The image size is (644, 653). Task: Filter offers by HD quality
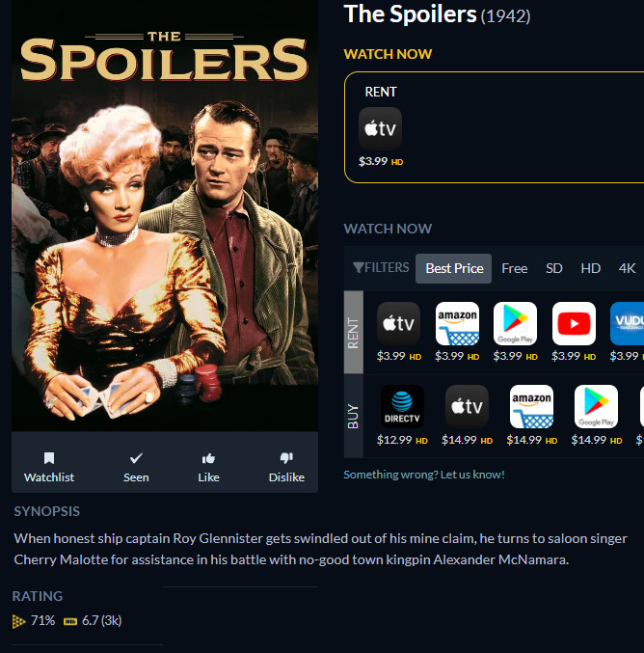[x=590, y=268]
